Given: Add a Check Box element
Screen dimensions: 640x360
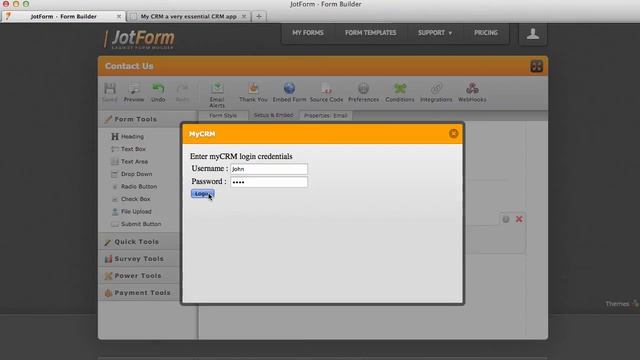Looking at the screenshot, I should pyautogui.click(x=131, y=199).
